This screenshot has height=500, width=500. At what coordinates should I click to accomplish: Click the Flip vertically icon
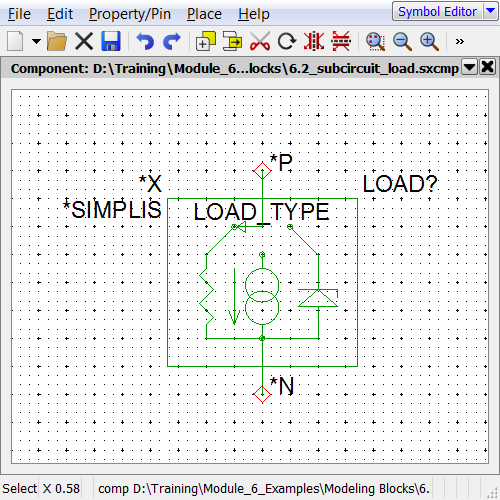click(x=341, y=41)
